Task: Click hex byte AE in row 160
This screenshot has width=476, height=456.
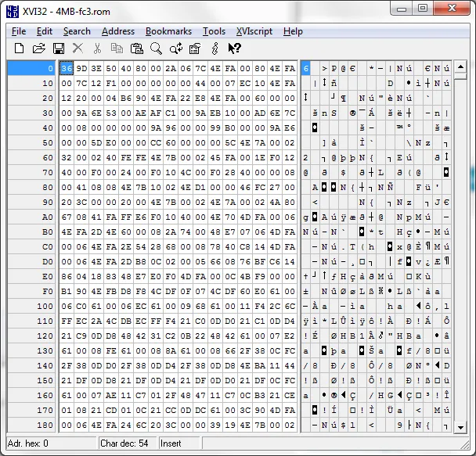Action: [x=111, y=395]
